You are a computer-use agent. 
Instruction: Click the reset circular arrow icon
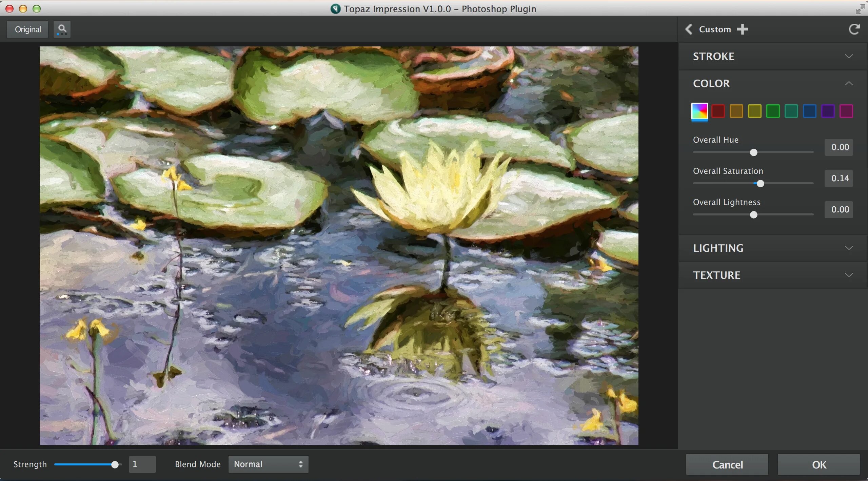(x=854, y=29)
